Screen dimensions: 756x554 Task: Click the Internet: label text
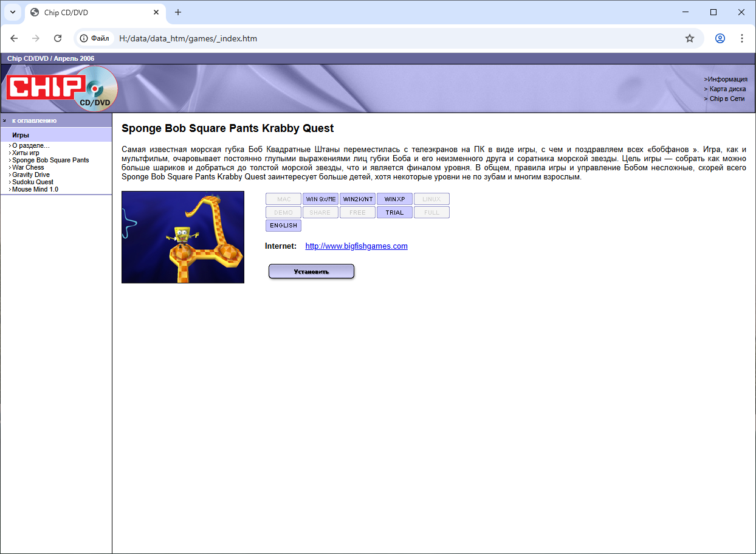coord(281,246)
